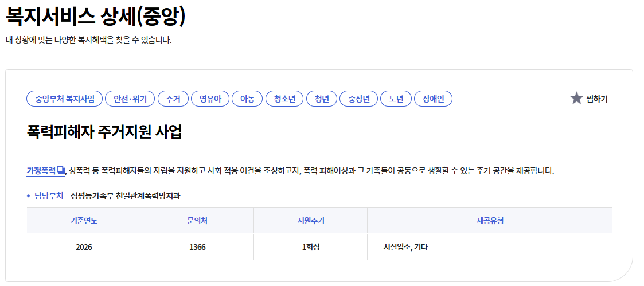Click the new-window icon beside 가정폭력
The height and width of the screenshot is (286, 644).
point(61,170)
